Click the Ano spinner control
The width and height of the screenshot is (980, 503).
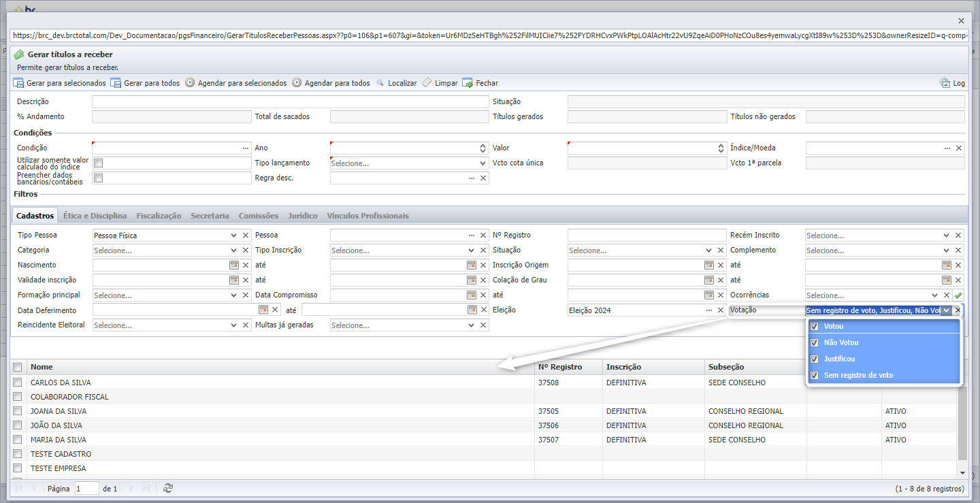pos(483,148)
